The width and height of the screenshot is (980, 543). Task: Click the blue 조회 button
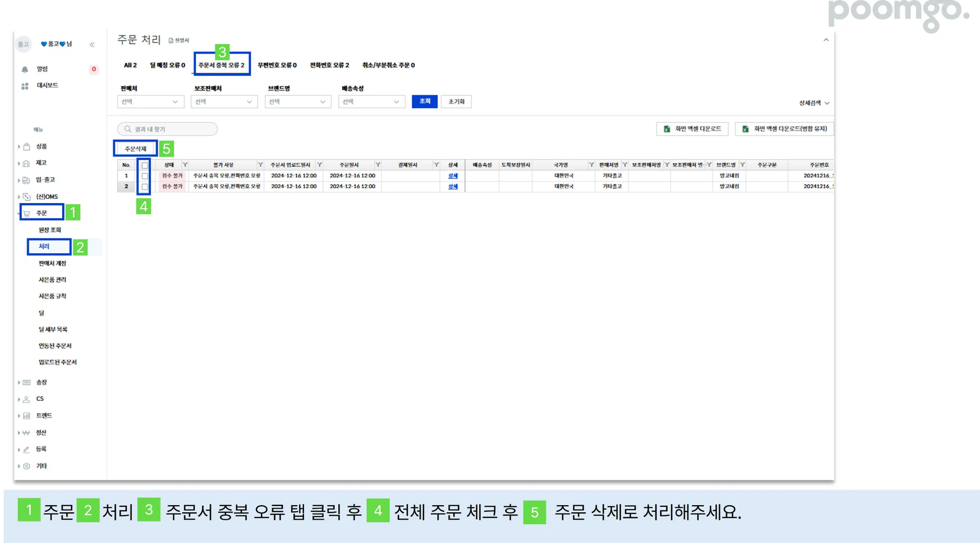424,102
